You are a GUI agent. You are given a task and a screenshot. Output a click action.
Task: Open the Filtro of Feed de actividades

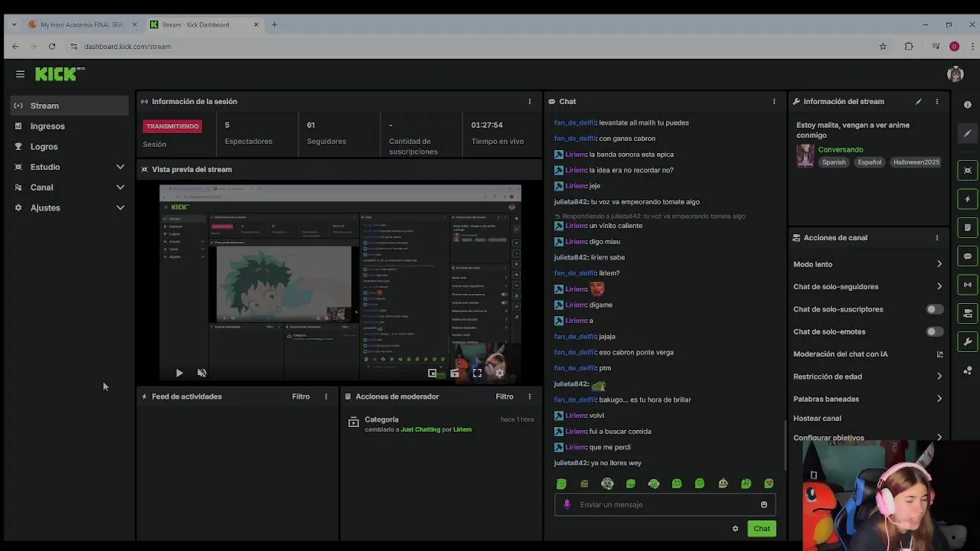pyautogui.click(x=301, y=396)
